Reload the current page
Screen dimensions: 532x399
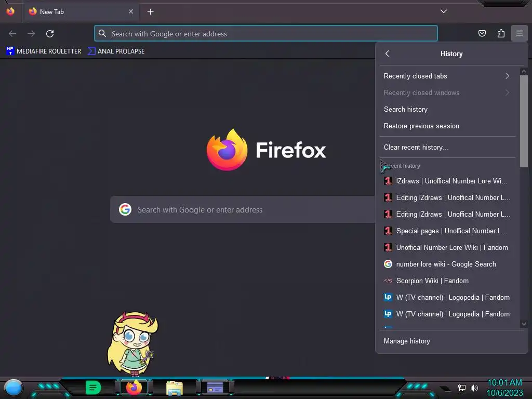coord(50,34)
